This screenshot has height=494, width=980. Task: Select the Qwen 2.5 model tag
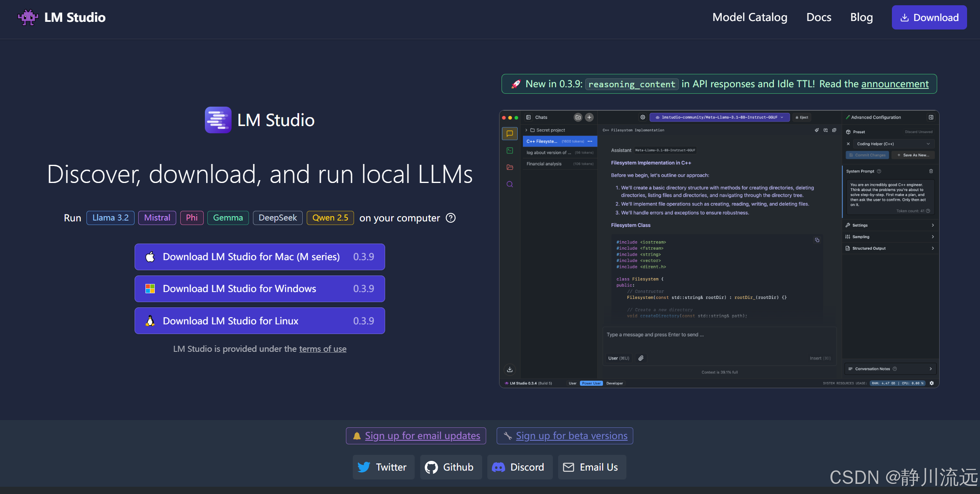point(330,218)
